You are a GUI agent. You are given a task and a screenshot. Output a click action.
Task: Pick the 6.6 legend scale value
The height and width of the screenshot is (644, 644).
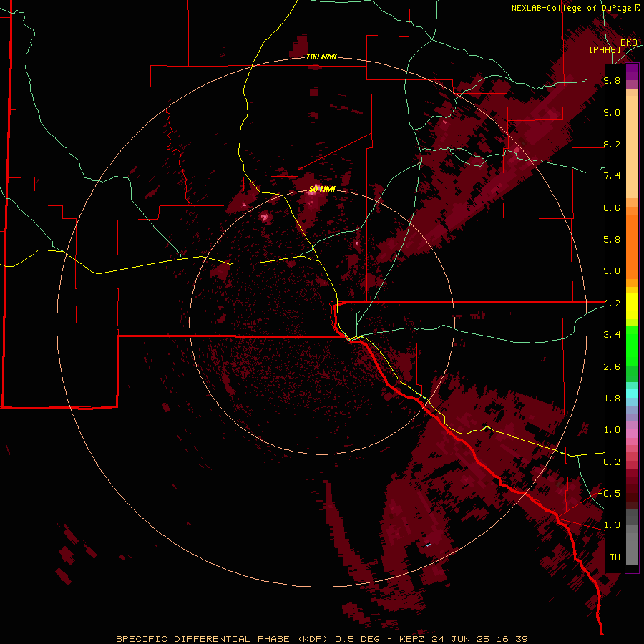pyautogui.click(x=612, y=208)
